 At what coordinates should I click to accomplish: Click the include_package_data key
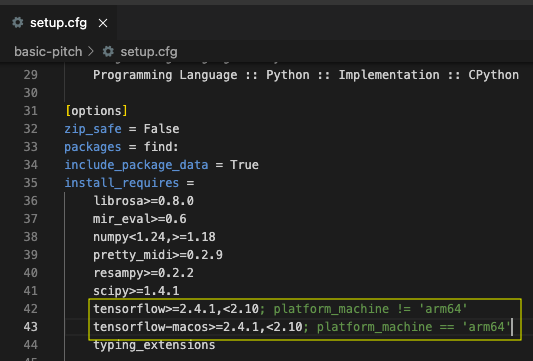[136, 165]
